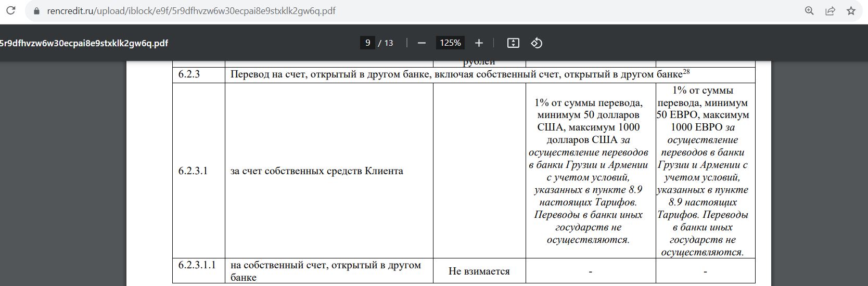Click the 'Не взимается' cell

coord(479,271)
